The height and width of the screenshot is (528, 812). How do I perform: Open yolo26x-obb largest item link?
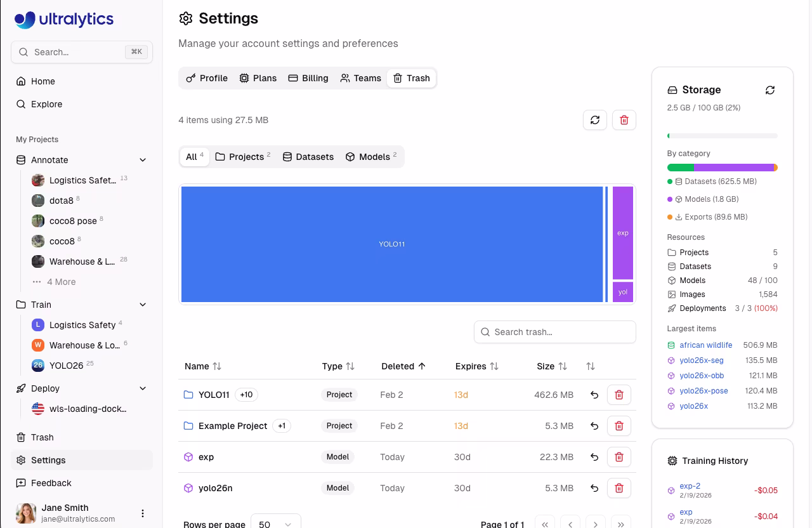coord(702,376)
